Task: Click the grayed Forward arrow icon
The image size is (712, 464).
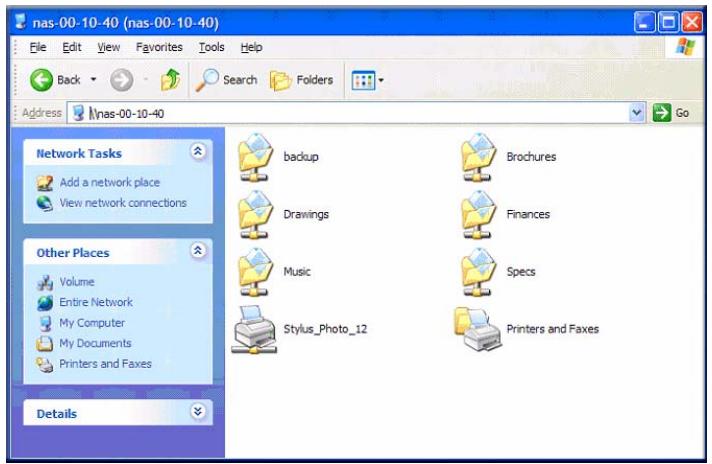Action: point(122,80)
